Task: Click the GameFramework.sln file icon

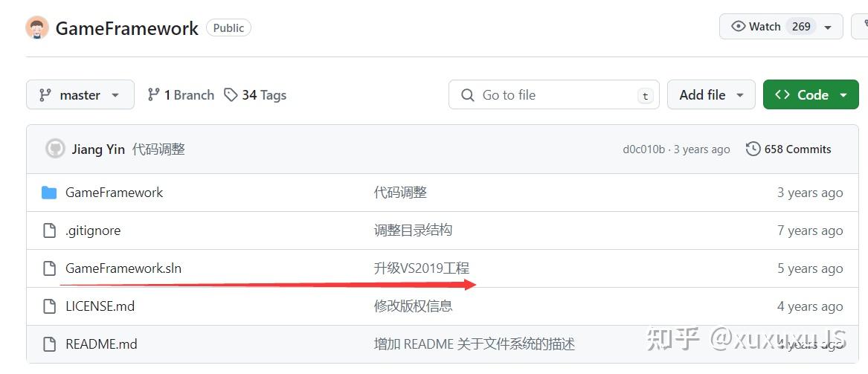Action: (49, 268)
